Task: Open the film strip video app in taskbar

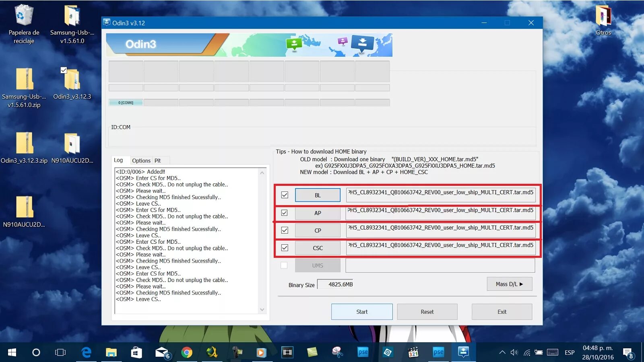Action: (287, 352)
